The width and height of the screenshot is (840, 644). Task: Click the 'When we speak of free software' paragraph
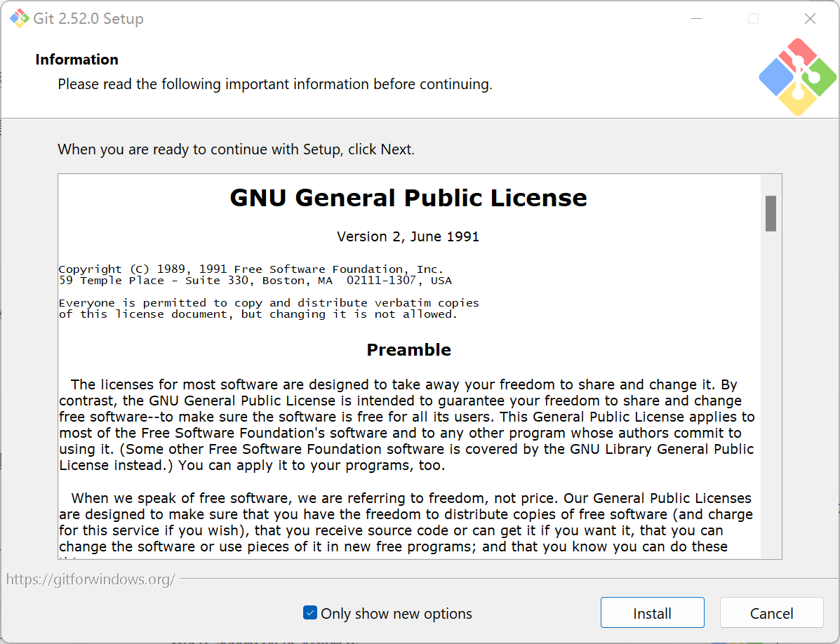pyautogui.click(x=406, y=523)
